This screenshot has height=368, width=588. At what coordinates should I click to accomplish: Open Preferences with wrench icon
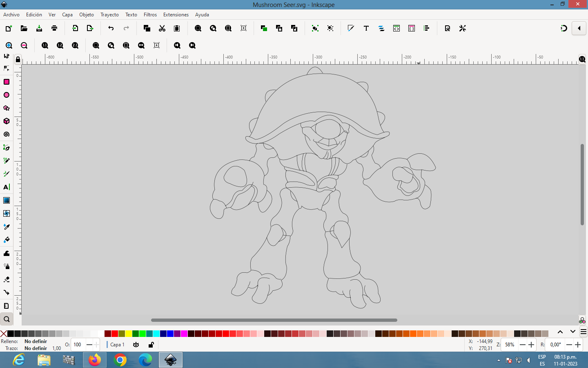463,28
